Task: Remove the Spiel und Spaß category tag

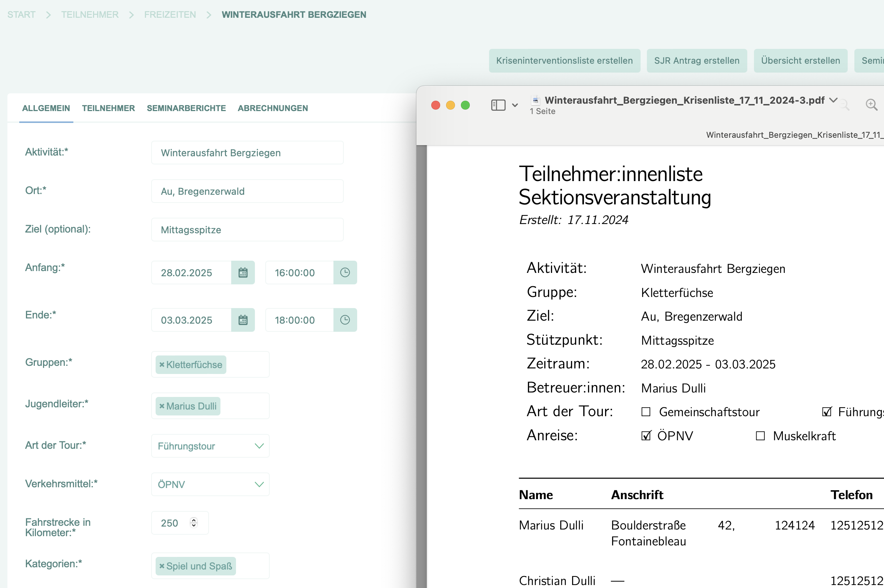Action: 162,566
